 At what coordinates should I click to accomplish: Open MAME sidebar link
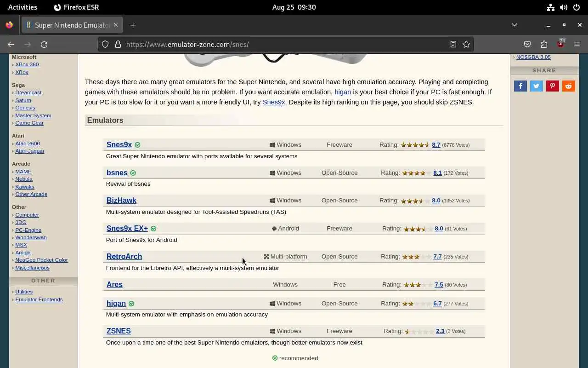[x=23, y=172]
